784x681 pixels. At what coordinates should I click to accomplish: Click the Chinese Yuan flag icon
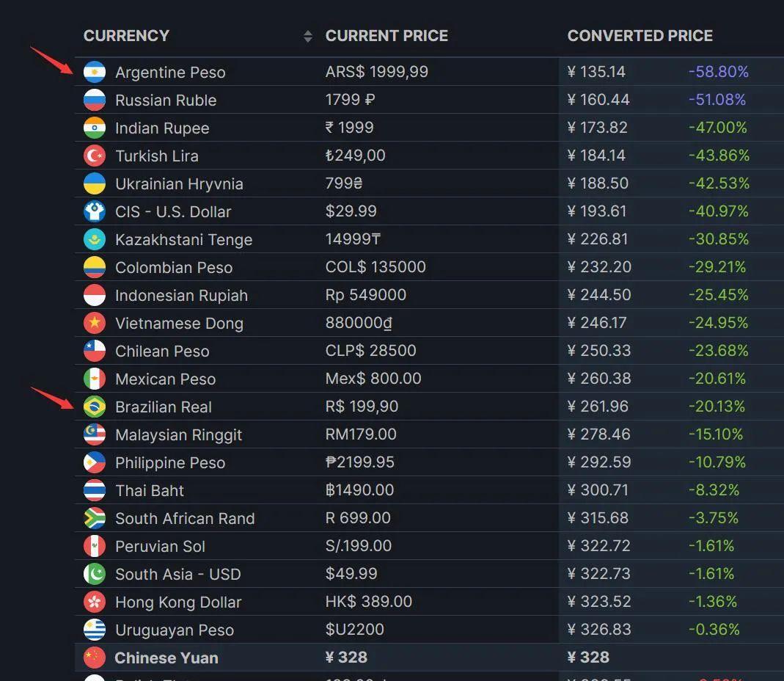click(95, 658)
